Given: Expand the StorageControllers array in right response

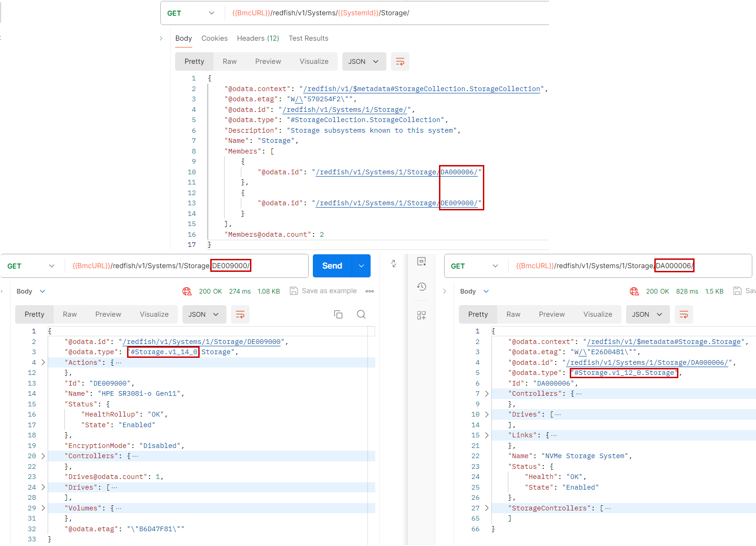Looking at the screenshot, I should coord(487,508).
